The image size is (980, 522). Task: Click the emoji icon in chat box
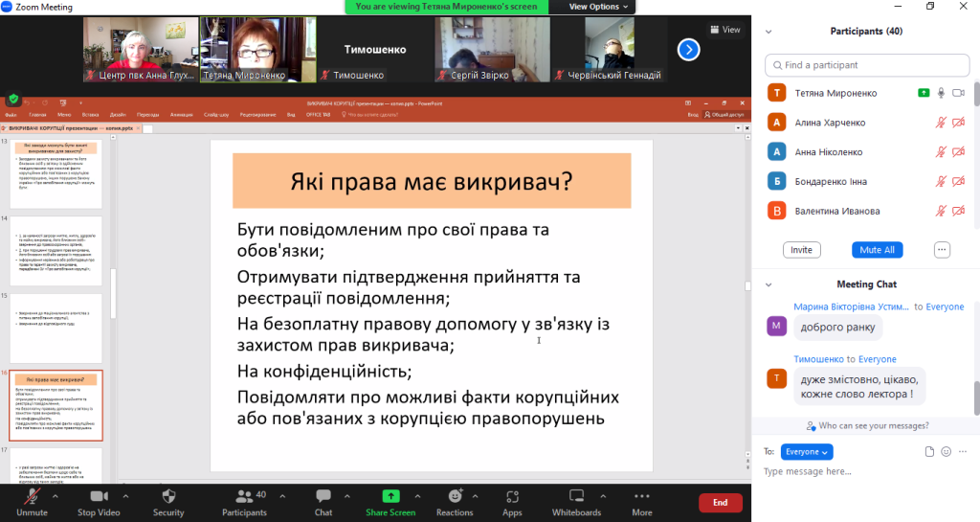(947, 451)
